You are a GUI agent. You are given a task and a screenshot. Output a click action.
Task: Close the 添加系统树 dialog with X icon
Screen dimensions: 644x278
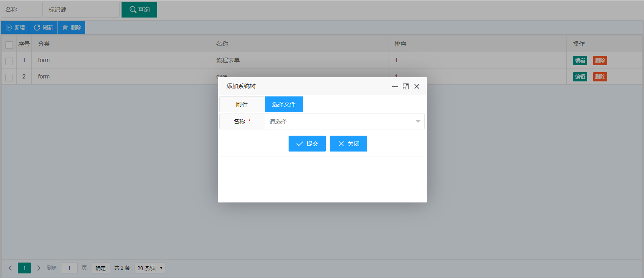pyautogui.click(x=417, y=86)
